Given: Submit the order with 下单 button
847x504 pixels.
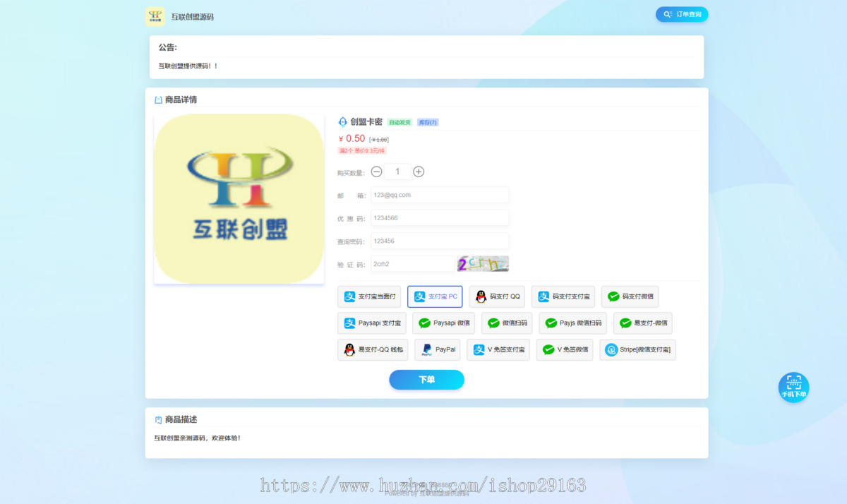Looking at the screenshot, I should (426, 380).
